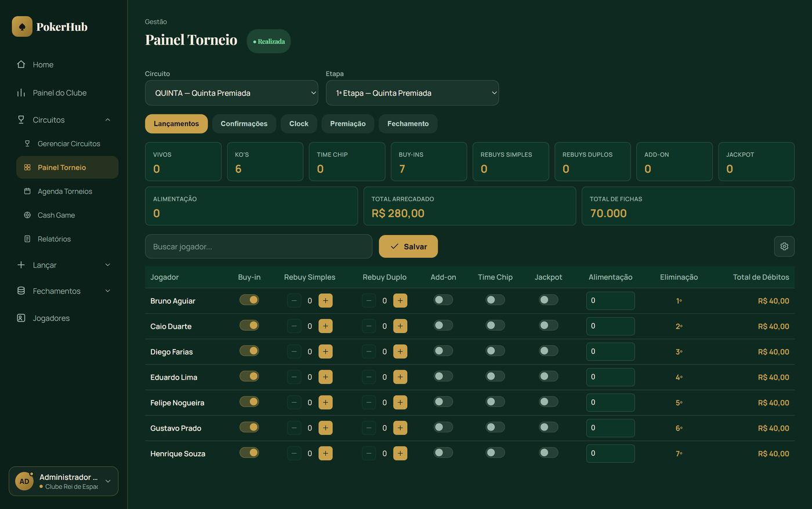Expand the Fechamentos section chevron

click(108, 291)
